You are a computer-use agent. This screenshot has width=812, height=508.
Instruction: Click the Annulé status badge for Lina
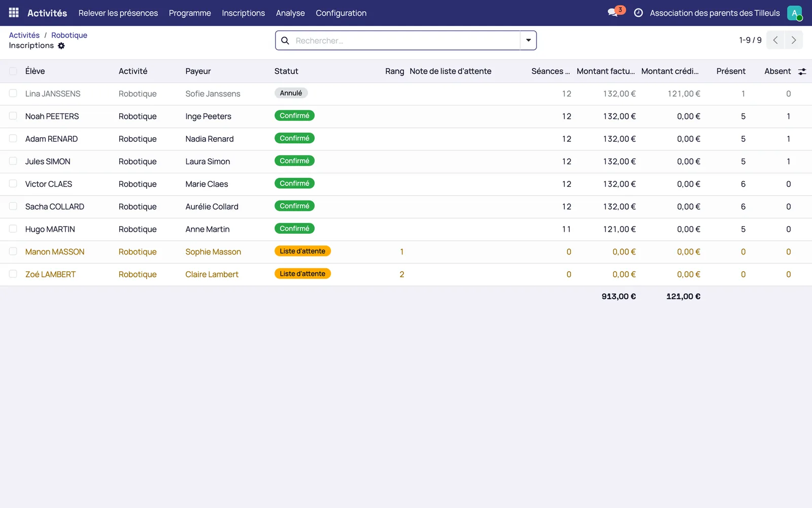(291, 93)
